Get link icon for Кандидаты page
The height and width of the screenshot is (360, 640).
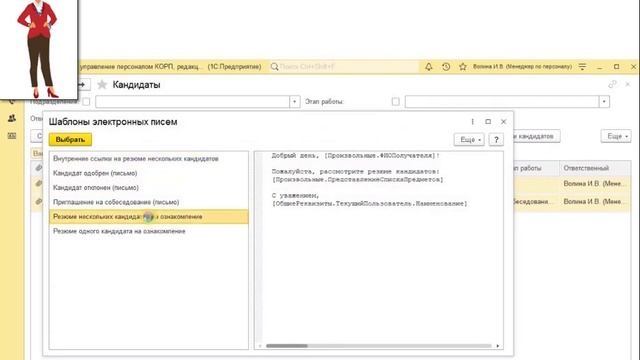tap(612, 84)
